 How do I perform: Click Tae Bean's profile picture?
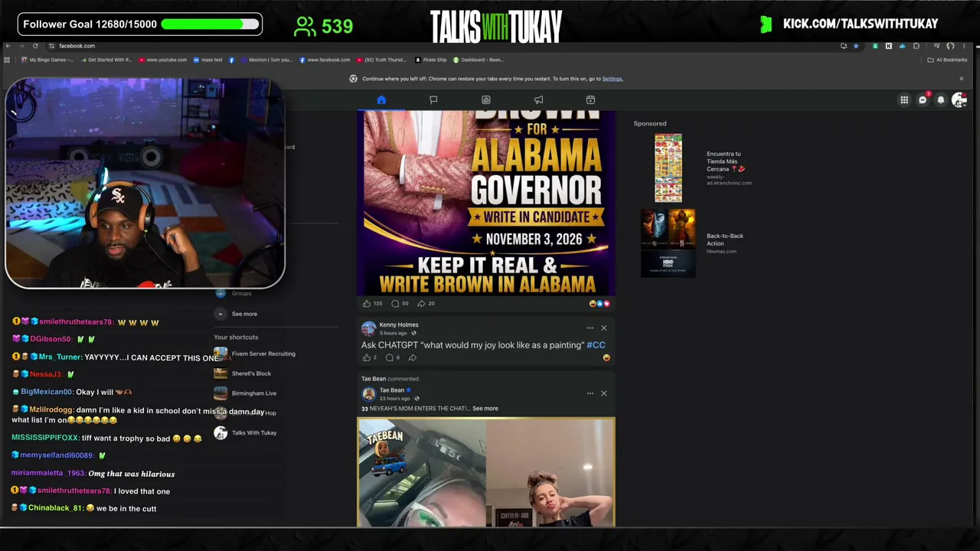coord(369,394)
